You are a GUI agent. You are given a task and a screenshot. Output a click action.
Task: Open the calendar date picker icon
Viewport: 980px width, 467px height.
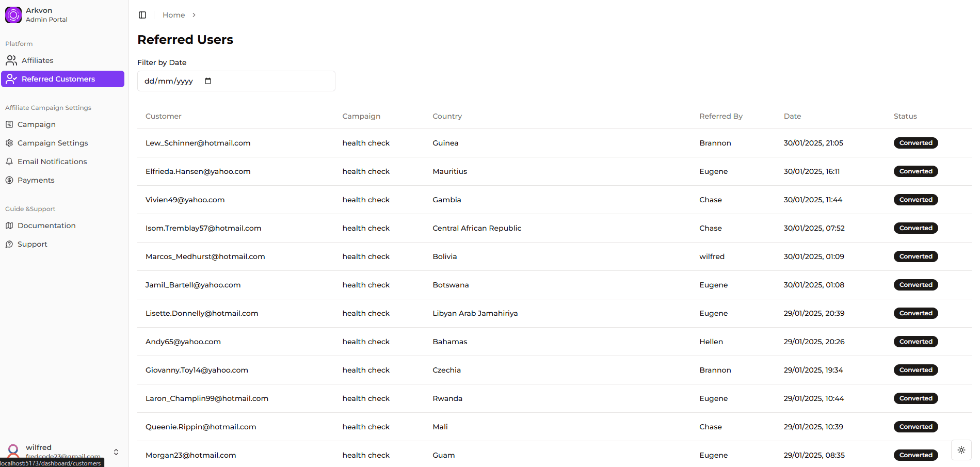point(208,81)
